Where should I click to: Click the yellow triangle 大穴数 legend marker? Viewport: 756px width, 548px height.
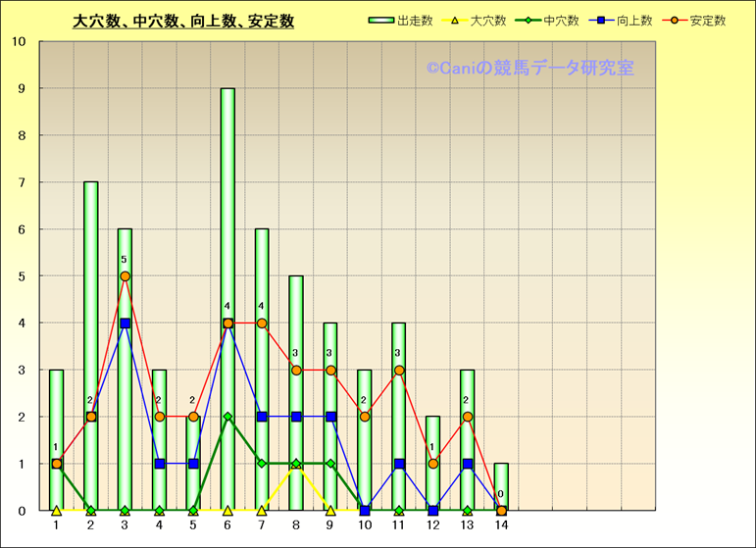456,21
